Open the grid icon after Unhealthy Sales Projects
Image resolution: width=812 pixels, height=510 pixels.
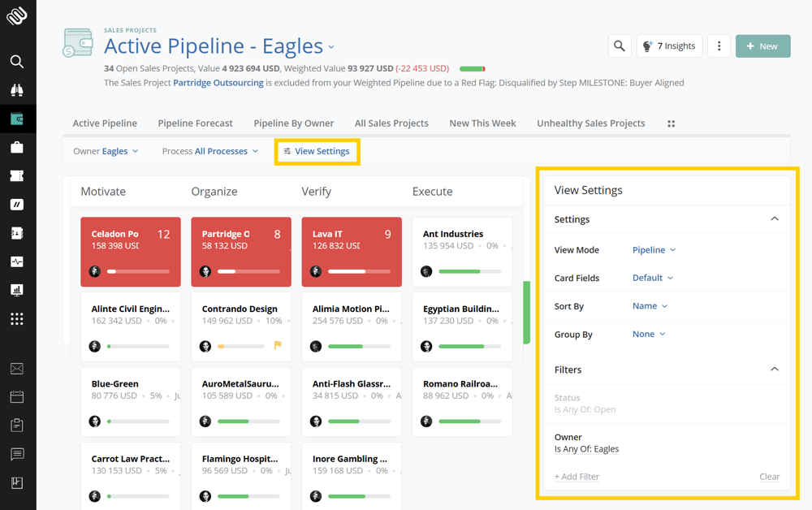coord(671,123)
